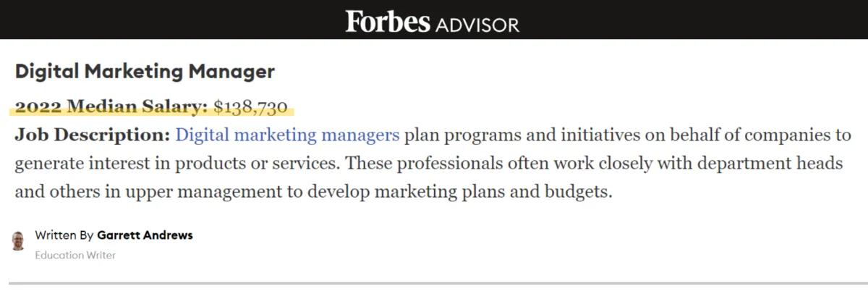Click the highlighted 2022 Median Salary label
The width and height of the screenshot is (868, 294).
click(x=111, y=107)
